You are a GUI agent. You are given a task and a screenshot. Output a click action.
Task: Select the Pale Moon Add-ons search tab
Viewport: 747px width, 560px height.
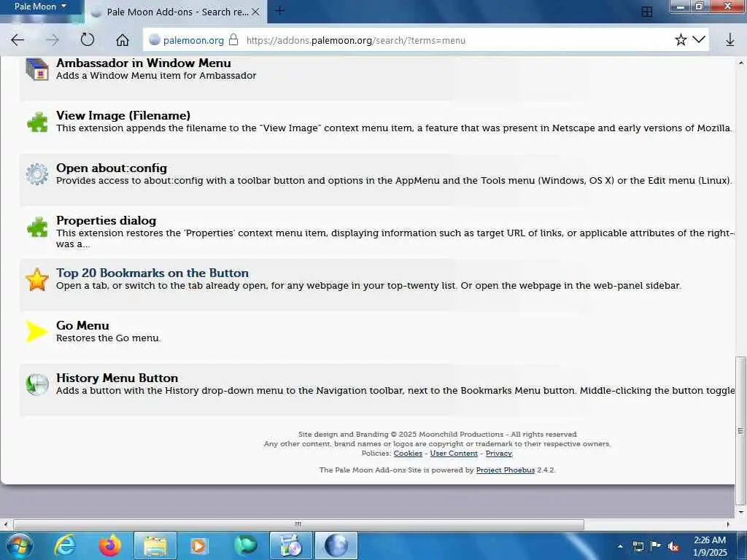coord(176,12)
